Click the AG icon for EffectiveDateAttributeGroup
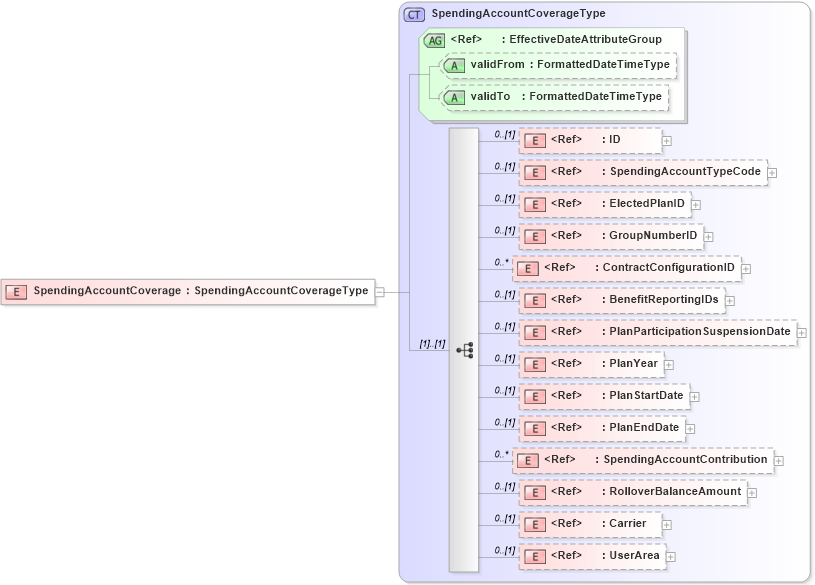The height and width of the screenshot is (585, 815). coord(434,40)
